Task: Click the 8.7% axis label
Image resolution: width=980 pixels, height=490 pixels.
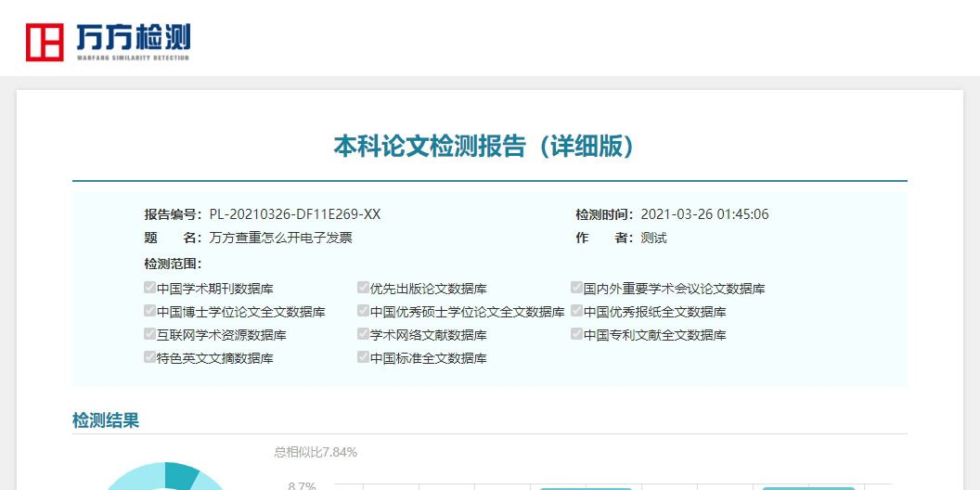Action: click(x=302, y=486)
